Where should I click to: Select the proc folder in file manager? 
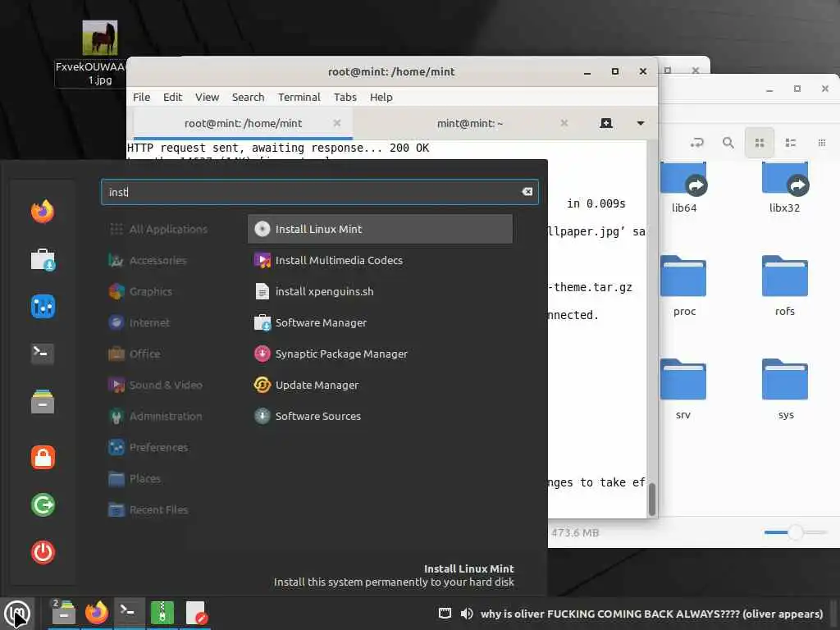pyautogui.click(x=684, y=286)
